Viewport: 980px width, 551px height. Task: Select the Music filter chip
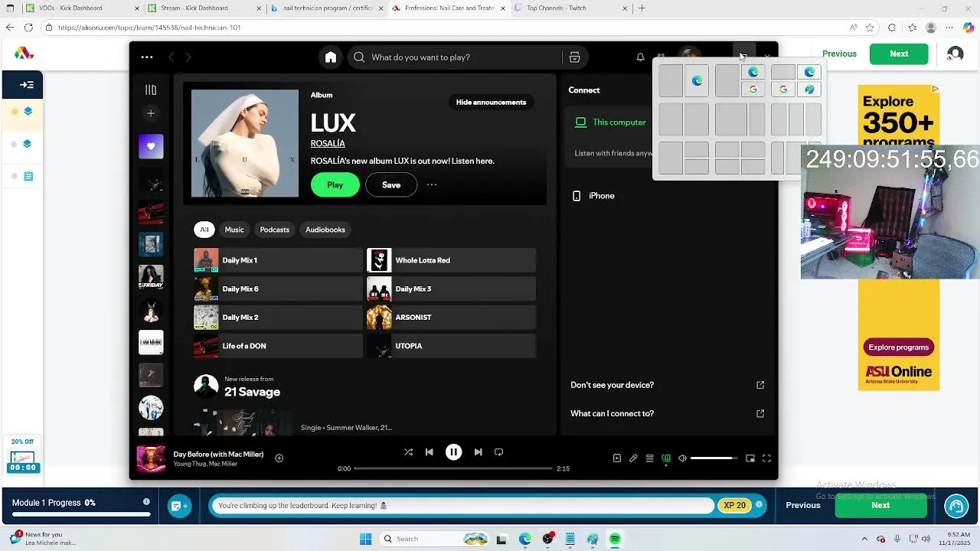pyautogui.click(x=234, y=230)
